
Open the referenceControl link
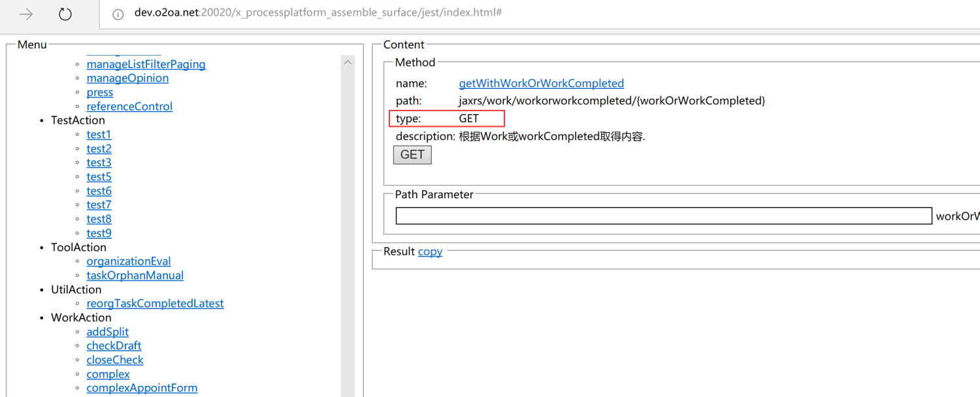point(129,107)
